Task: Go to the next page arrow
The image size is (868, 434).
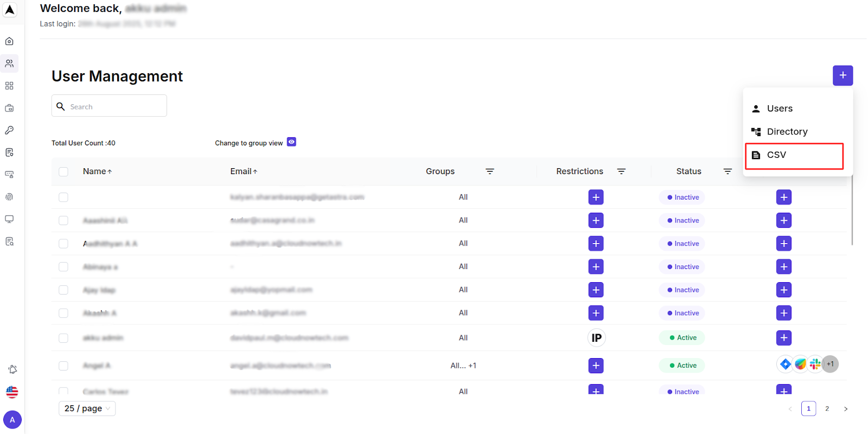Action: point(845,409)
